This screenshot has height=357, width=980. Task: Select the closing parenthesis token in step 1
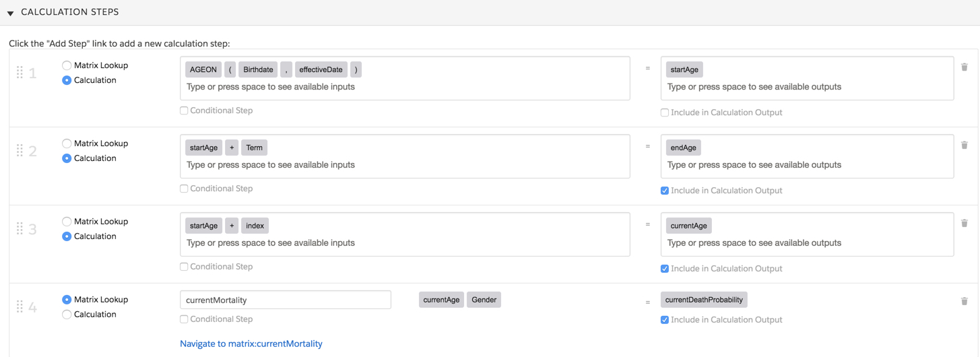pos(356,69)
